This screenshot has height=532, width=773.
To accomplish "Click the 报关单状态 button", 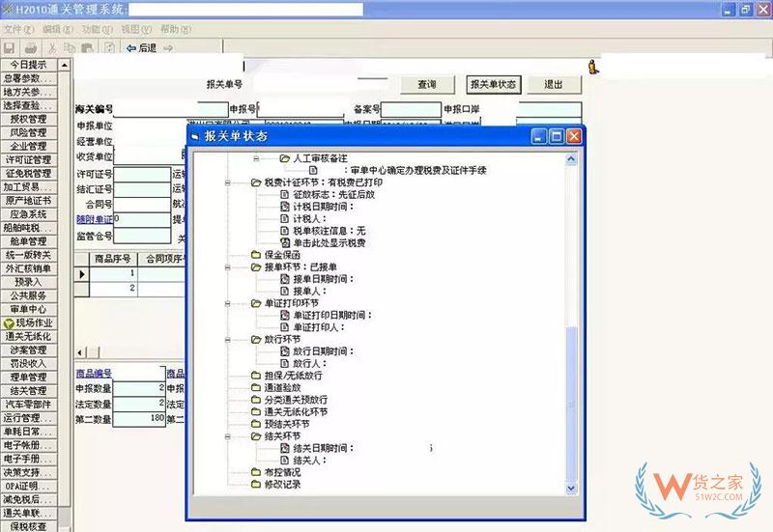I will point(494,85).
